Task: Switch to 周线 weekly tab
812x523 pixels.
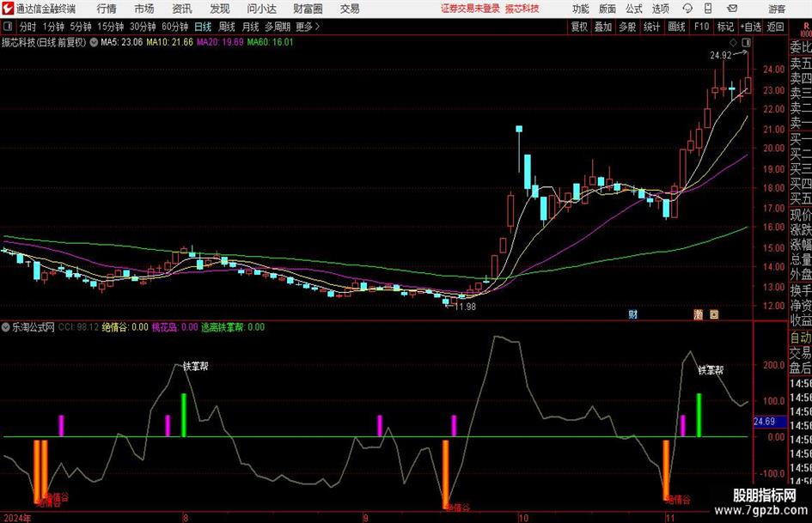Action: [x=227, y=27]
